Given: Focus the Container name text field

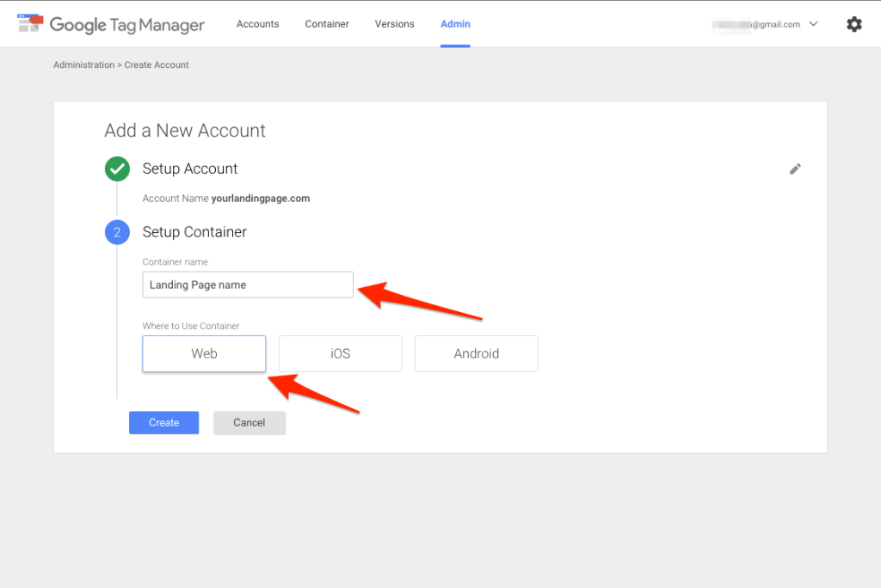Looking at the screenshot, I should (x=247, y=285).
